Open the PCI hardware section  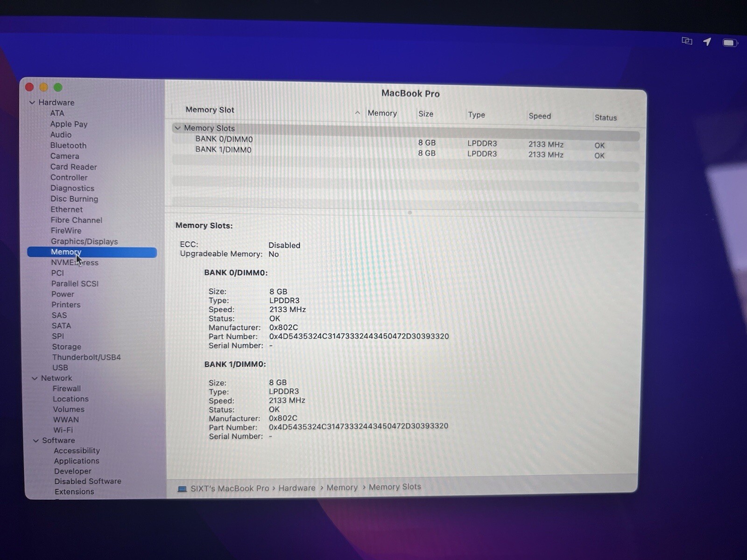tap(57, 273)
